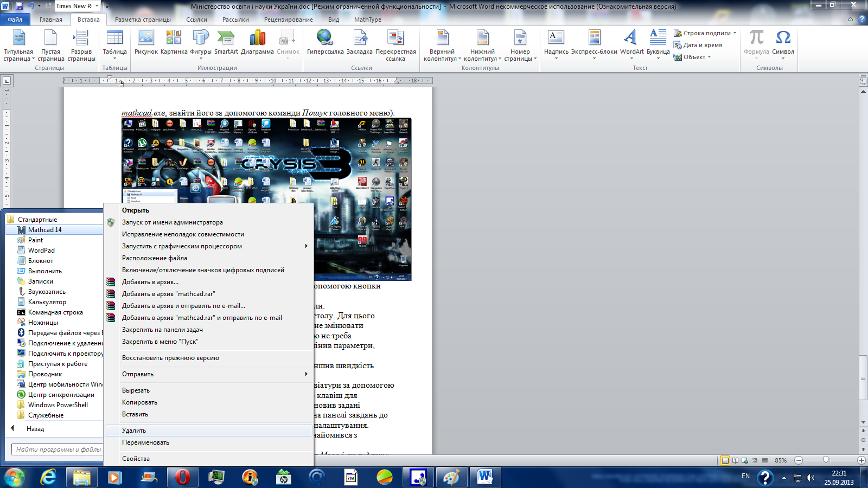Click the Найти программы и файлы search box
This screenshot has width=868, height=488.
58,450
